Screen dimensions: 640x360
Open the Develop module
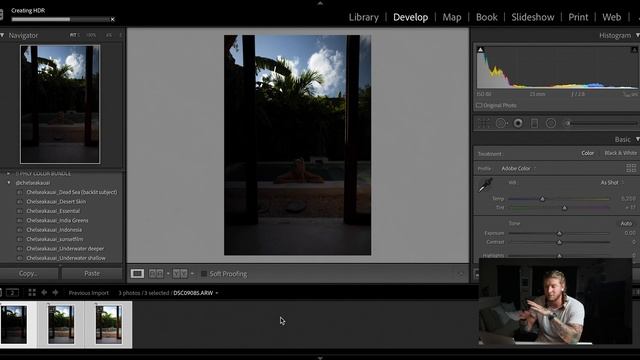(x=410, y=17)
